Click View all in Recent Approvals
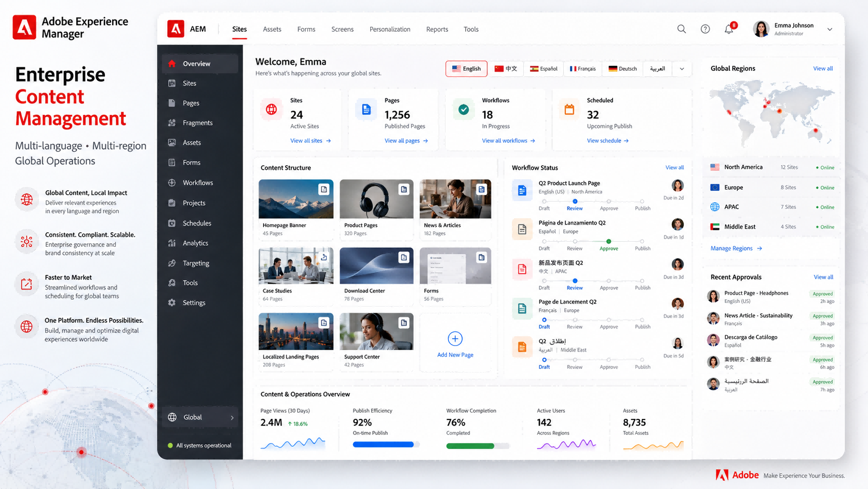The height and width of the screenshot is (489, 868). [x=823, y=277]
